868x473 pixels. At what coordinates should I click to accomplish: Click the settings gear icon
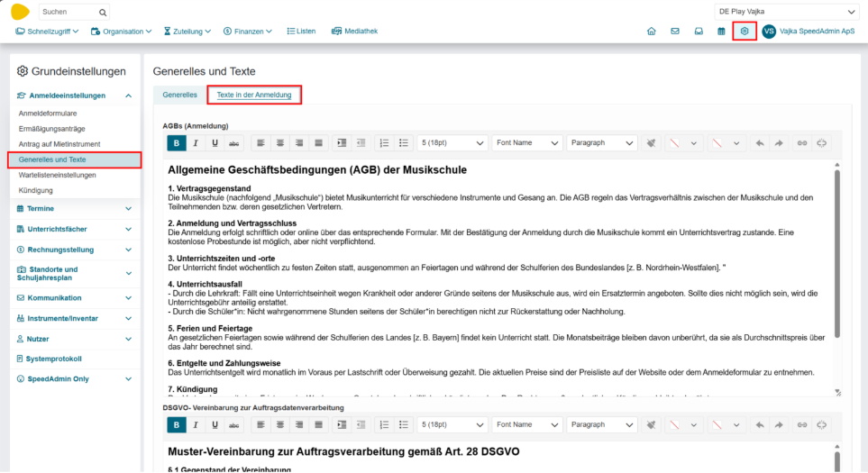point(745,31)
